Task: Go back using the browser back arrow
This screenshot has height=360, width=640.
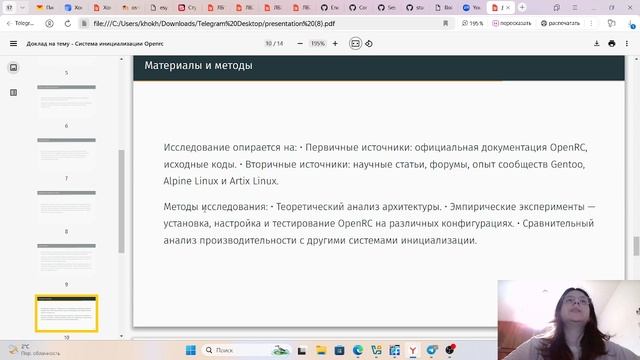Action: [x=9, y=24]
